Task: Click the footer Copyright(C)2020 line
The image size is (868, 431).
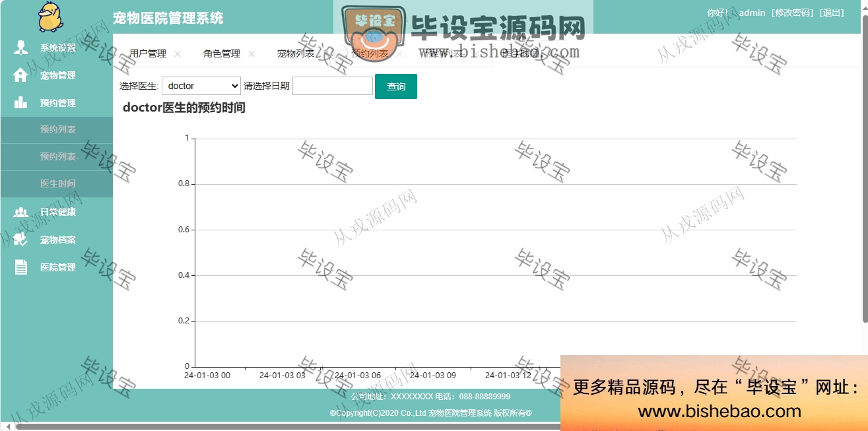Action: click(431, 413)
